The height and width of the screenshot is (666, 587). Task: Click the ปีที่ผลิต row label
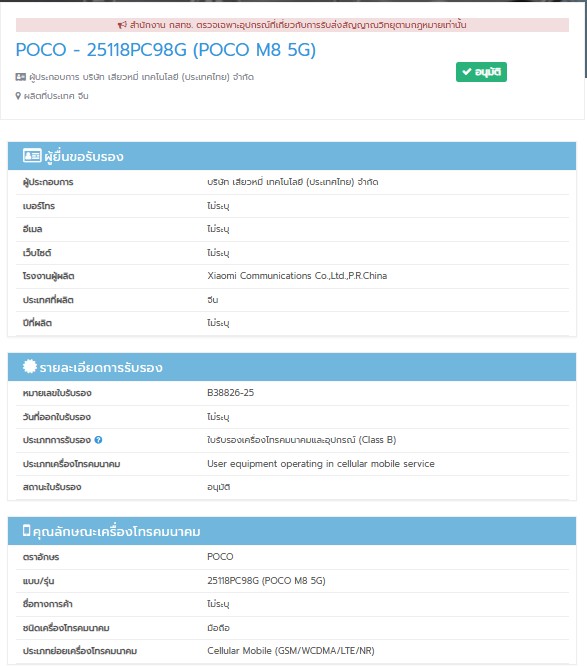[x=37, y=323]
